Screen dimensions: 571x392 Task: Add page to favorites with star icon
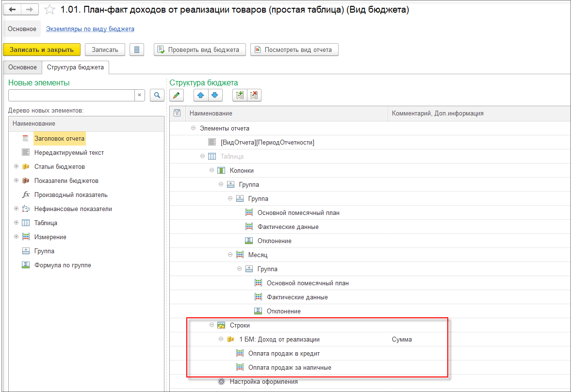(49, 10)
